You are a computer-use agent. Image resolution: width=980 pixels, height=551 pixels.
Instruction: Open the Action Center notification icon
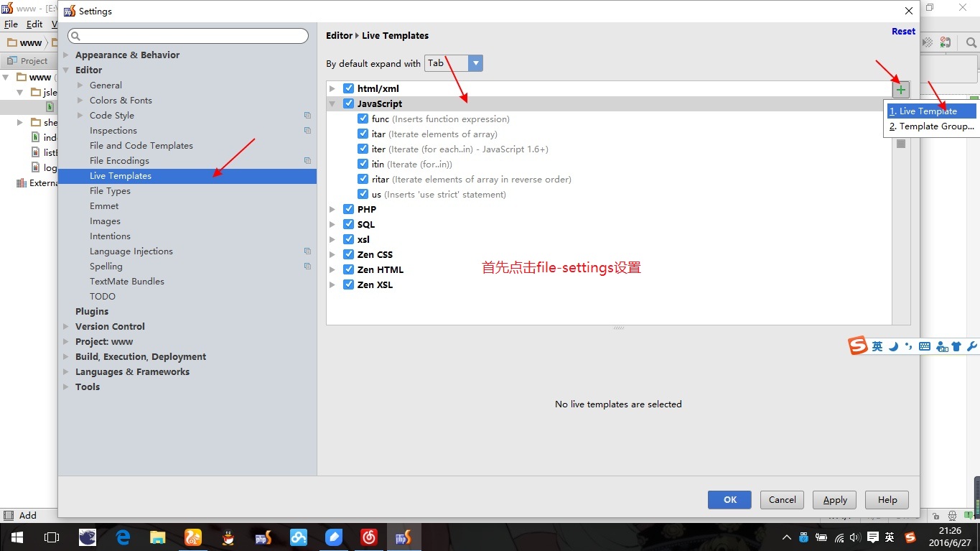click(x=872, y=537)
